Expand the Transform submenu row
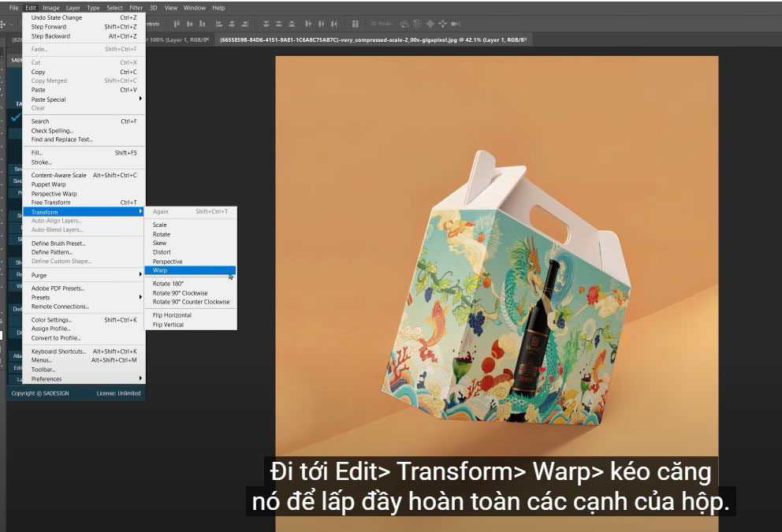 click(x=84, y=212)
